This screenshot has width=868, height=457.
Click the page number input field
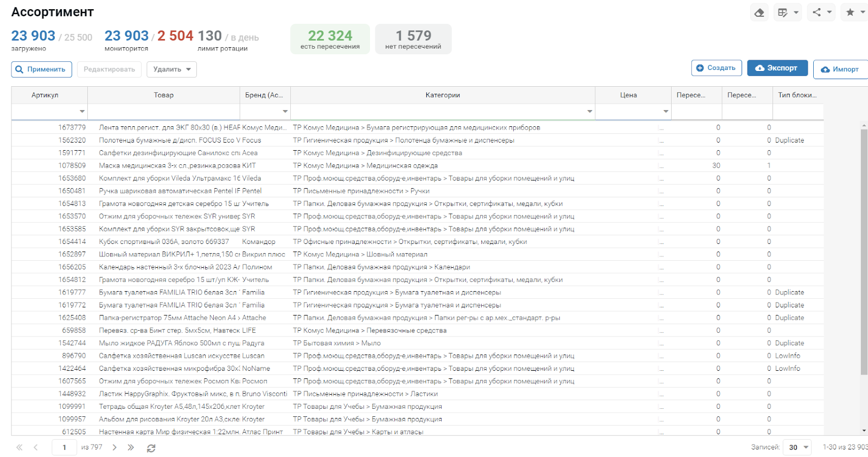64,447
